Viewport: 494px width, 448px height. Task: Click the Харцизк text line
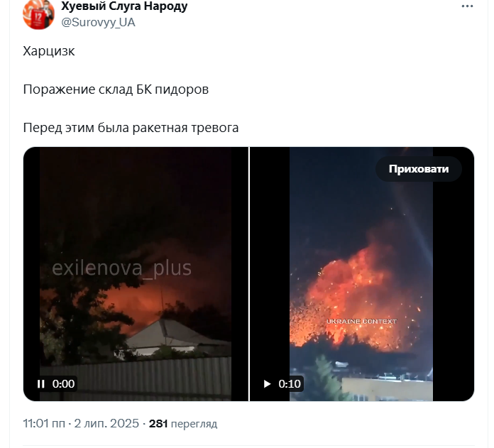[x=49, y=51]
